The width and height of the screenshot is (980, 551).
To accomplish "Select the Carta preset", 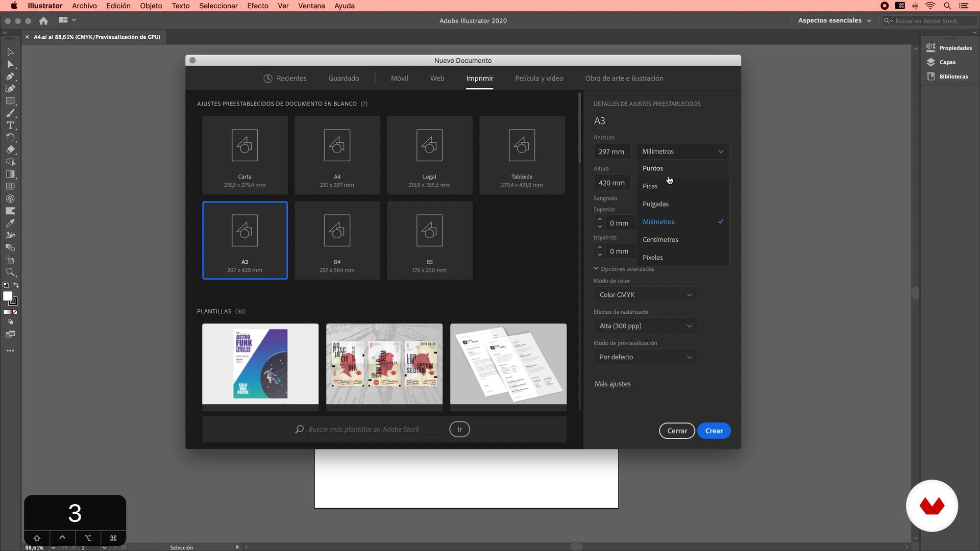I will [244, 155].
